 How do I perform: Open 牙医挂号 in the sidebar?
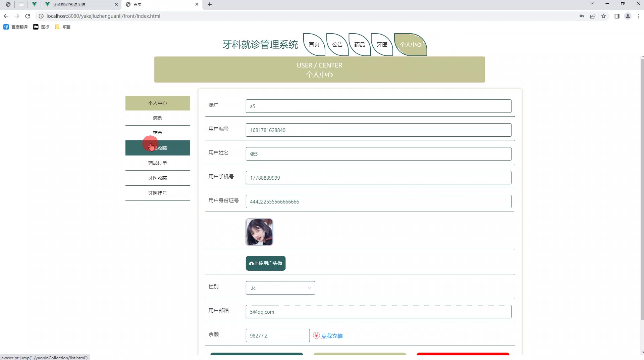point(158,193)
